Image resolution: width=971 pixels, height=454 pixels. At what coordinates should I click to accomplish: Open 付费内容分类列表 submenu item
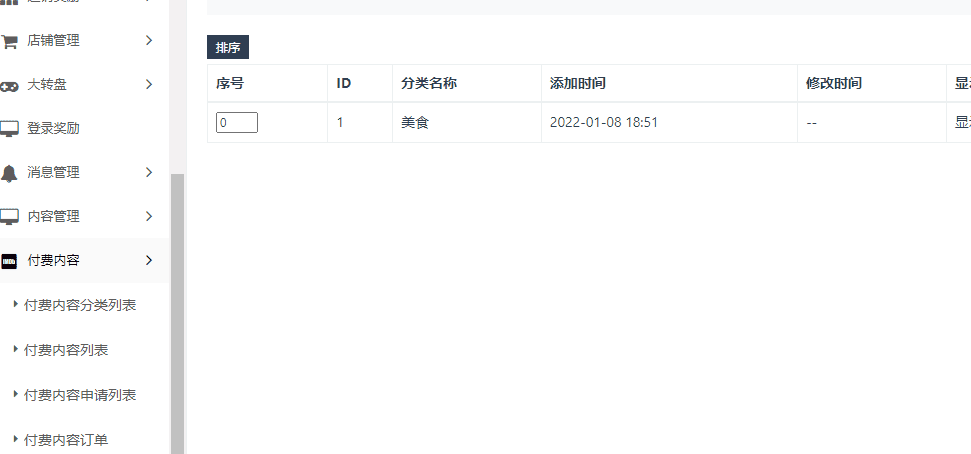click(x=80, y=305)
